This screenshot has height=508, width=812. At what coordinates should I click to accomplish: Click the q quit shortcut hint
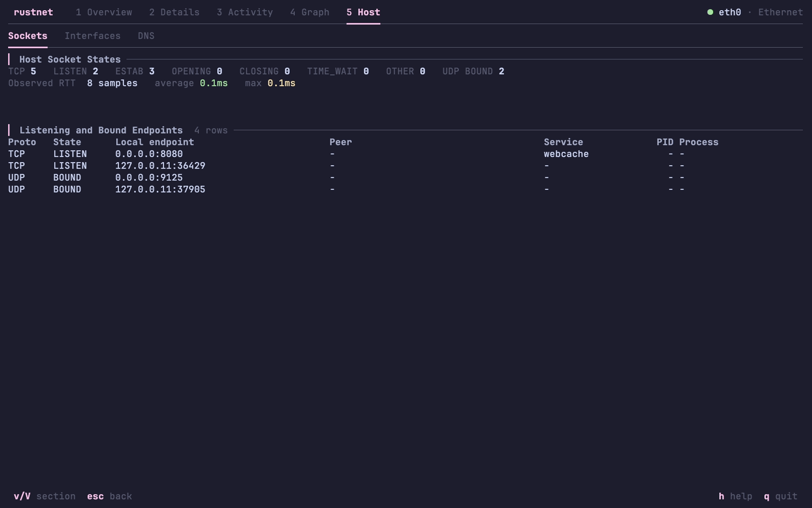click(x=781, y=496)
